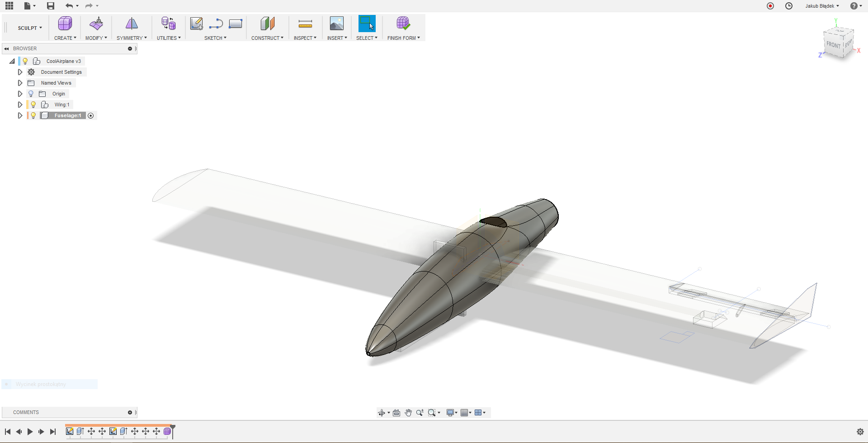Open Viewports layout icon

click(x=478, y=413)
